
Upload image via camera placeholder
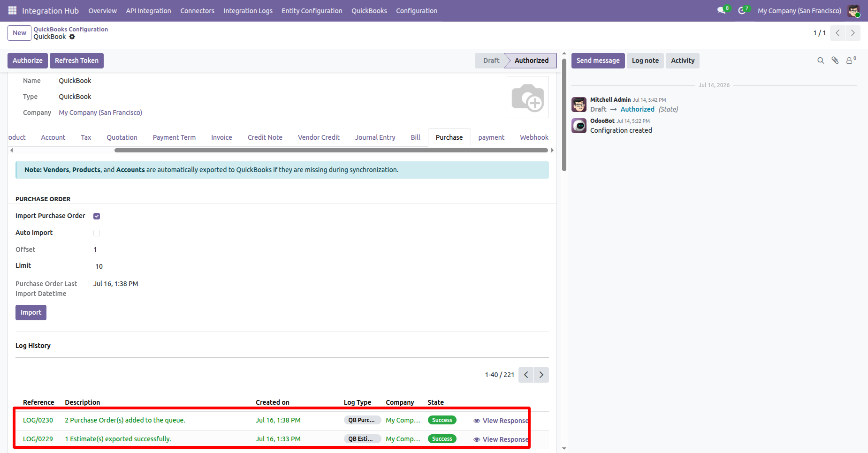[528, 97]
